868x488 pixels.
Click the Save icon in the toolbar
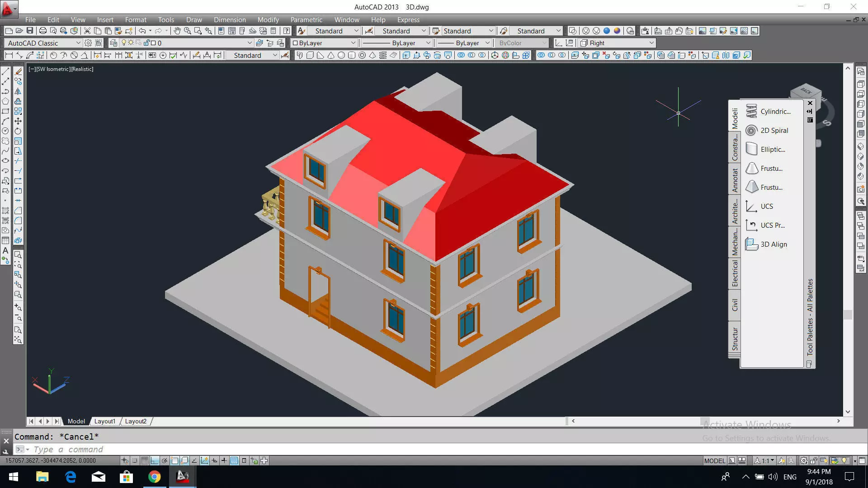coord(30,31)
